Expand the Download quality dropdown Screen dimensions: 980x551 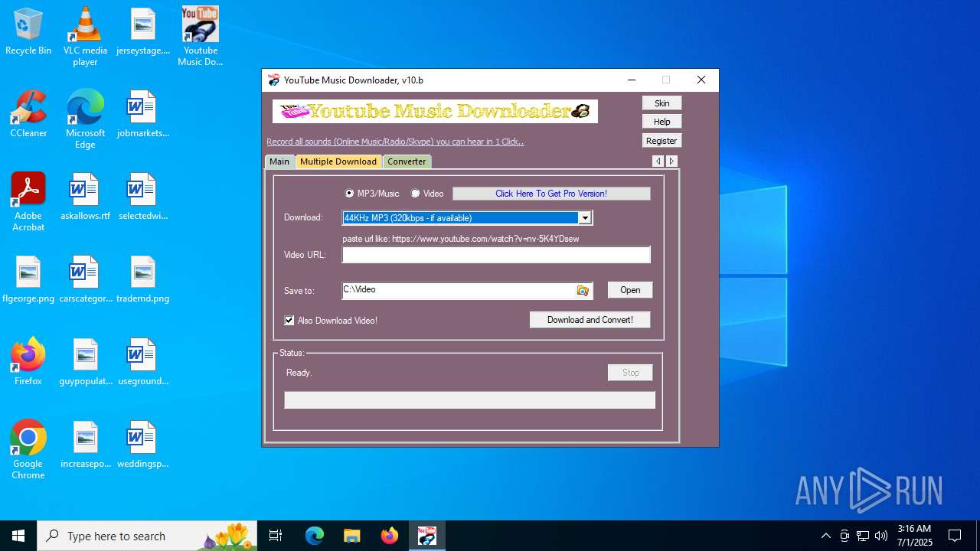tap(585, 218)
